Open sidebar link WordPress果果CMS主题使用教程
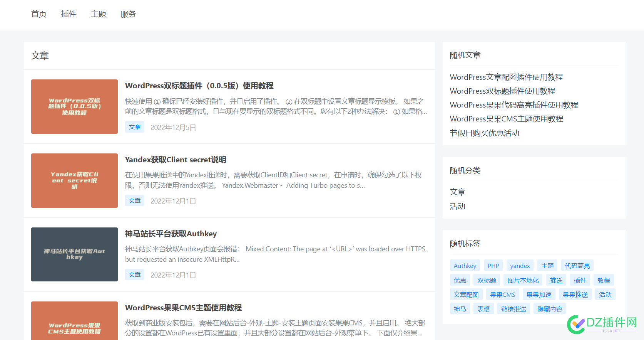This screenshot has width=644, height=340. [507, 119]
